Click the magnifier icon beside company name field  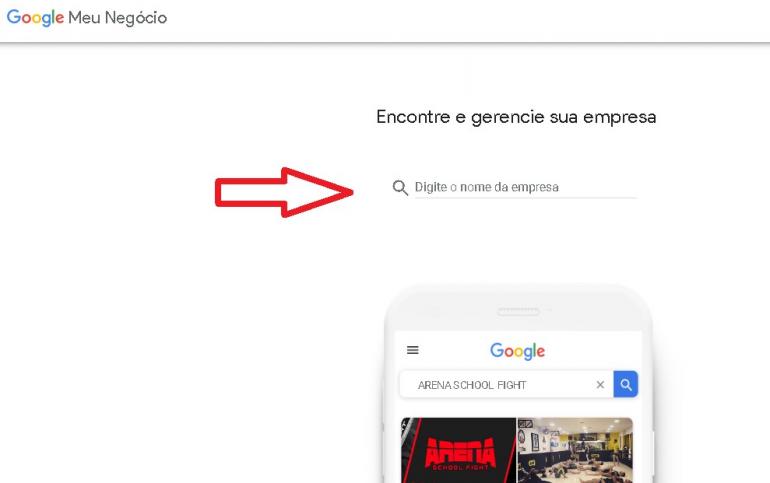[x=400, y=188]
